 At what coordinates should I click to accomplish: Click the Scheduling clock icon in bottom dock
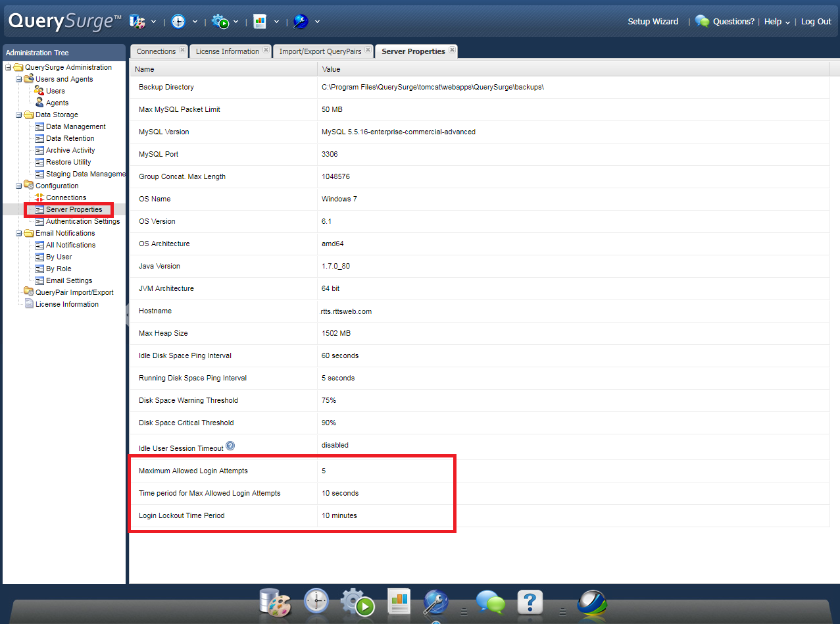click(316, 602)
